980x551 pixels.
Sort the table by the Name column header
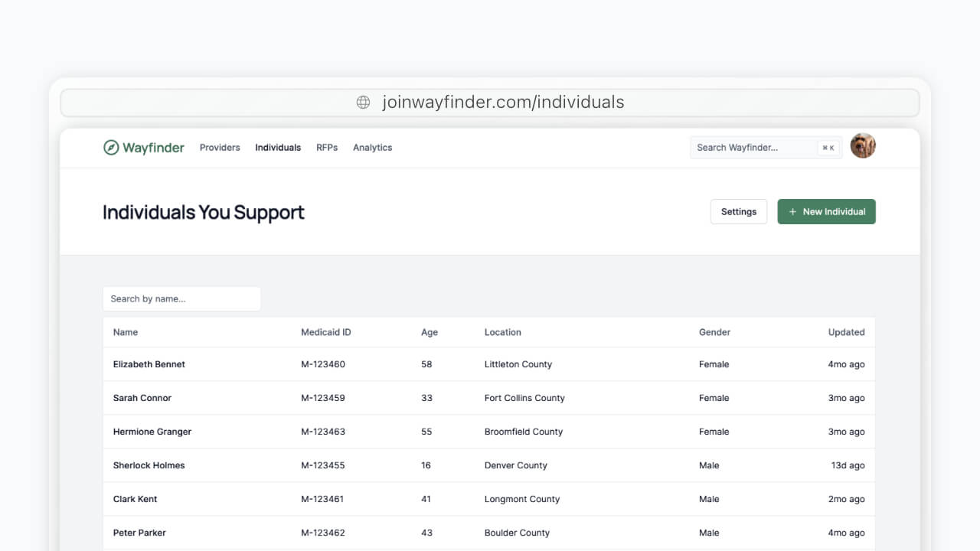[125, 332]
